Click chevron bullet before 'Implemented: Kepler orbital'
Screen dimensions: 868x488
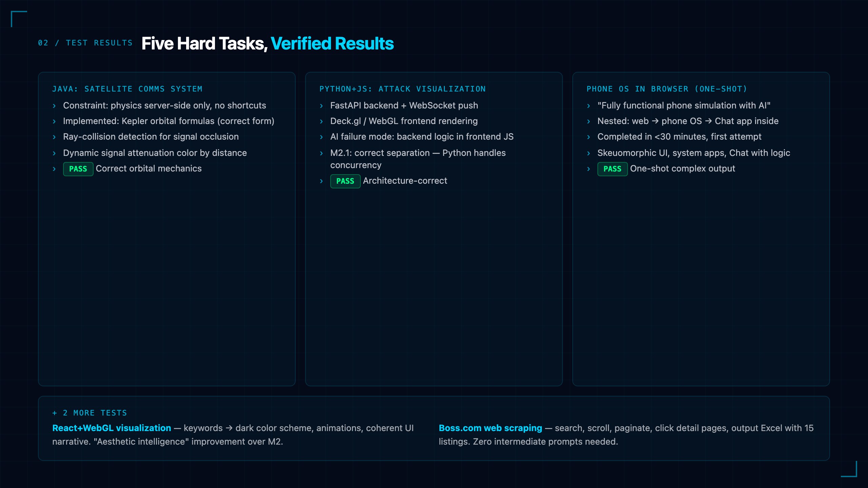point(54,121)
